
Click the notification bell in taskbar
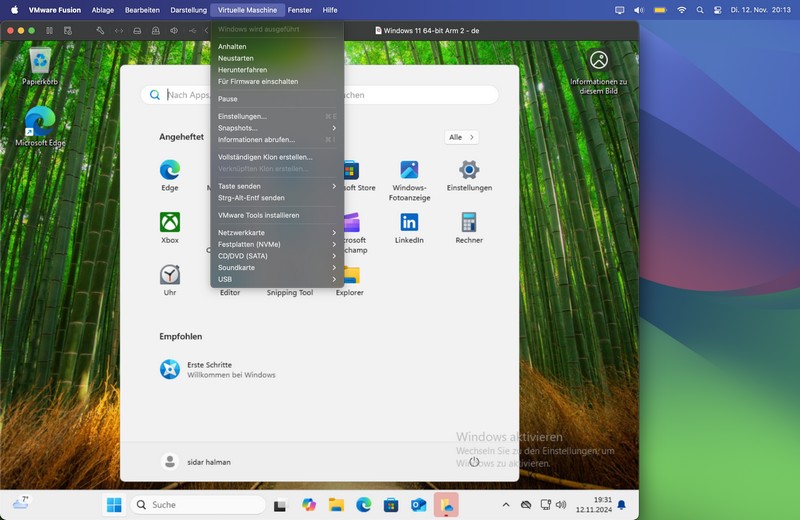[621, 505]
